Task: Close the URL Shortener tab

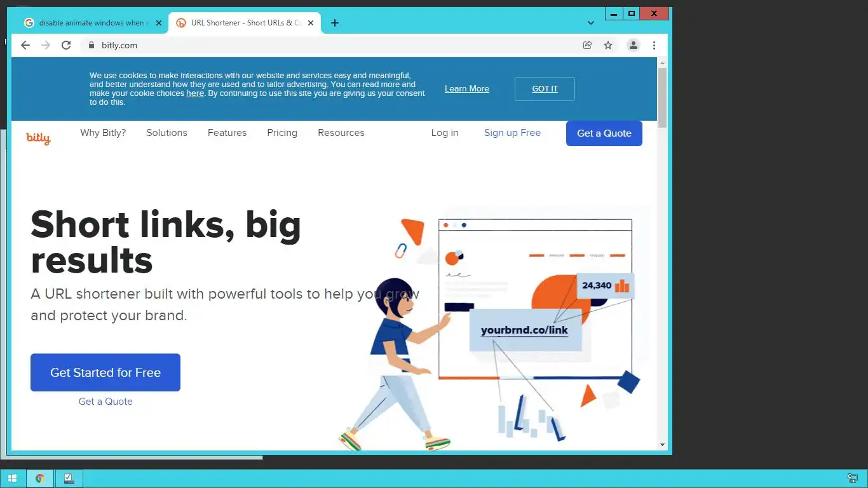Action: coord(311,23)
